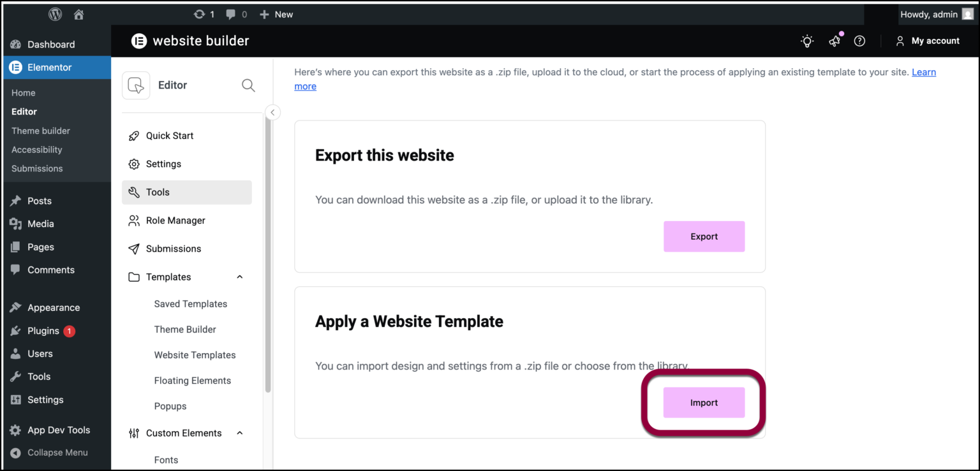Collapse the Templates section chevron
The width and height of the screenshot is (980, 471).
click(239, 277)
